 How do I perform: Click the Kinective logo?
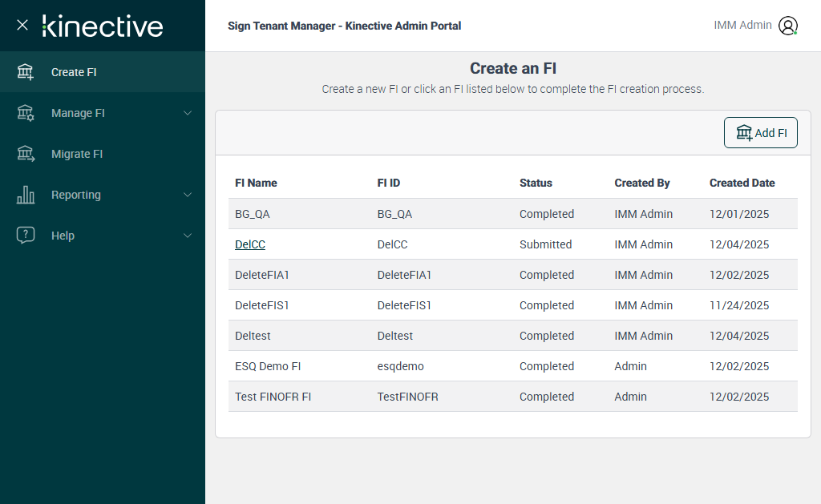[103, 26]
